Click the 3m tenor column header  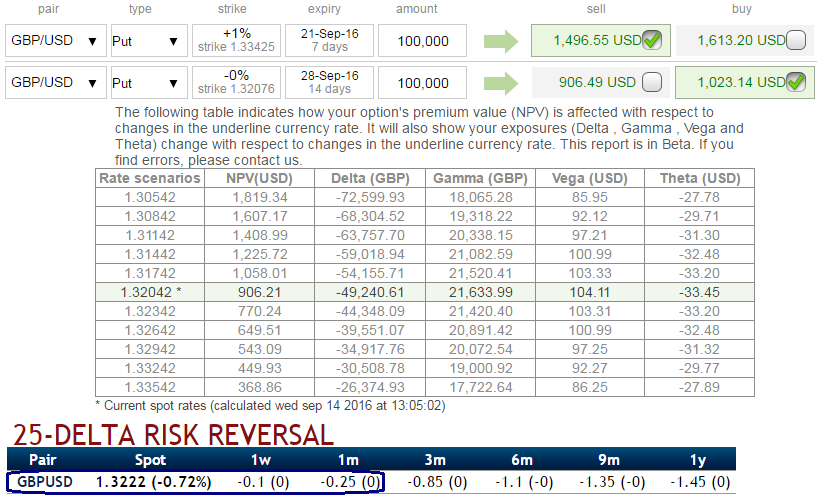click(x=435, y=460)
